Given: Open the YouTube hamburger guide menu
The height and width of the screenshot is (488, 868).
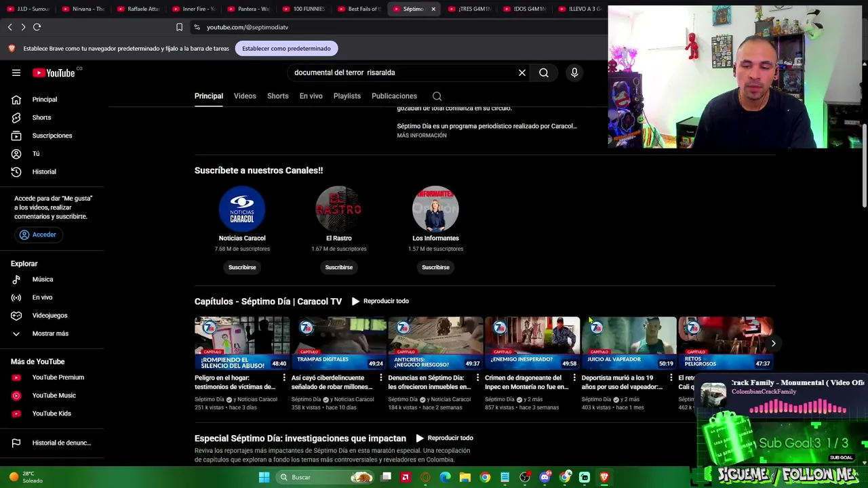Looking at the screenshot, I should (x=16, y=73).
